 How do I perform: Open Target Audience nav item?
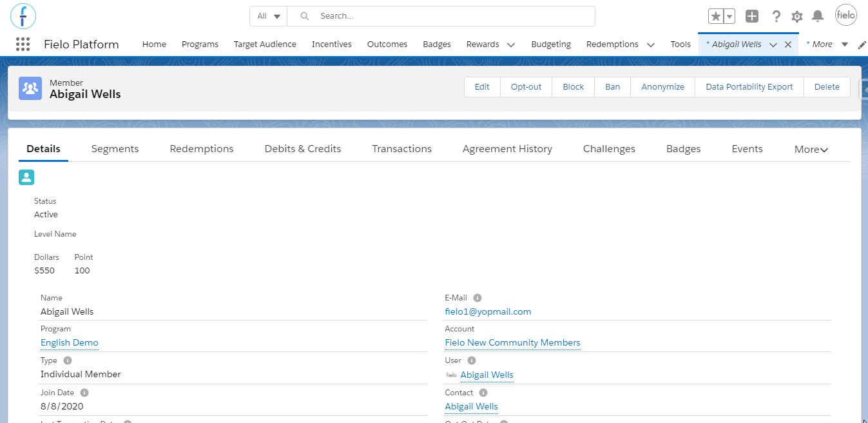(265, 44)
